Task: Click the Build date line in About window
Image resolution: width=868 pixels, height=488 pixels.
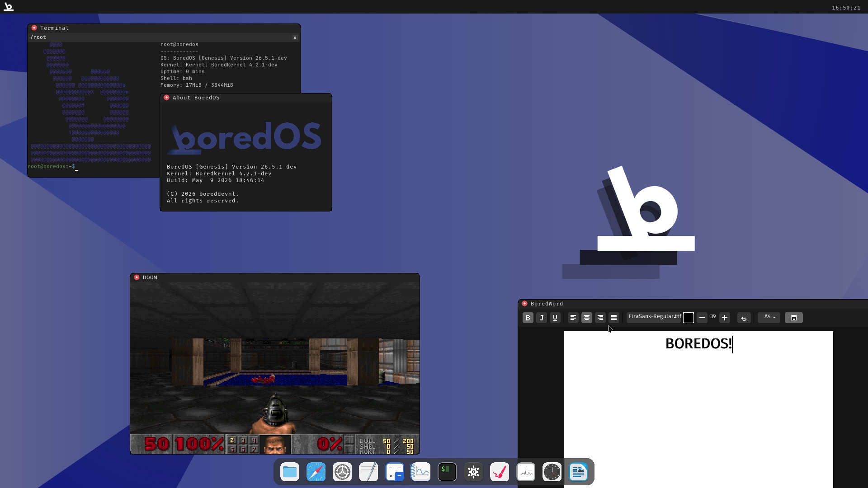Action: 215,180
